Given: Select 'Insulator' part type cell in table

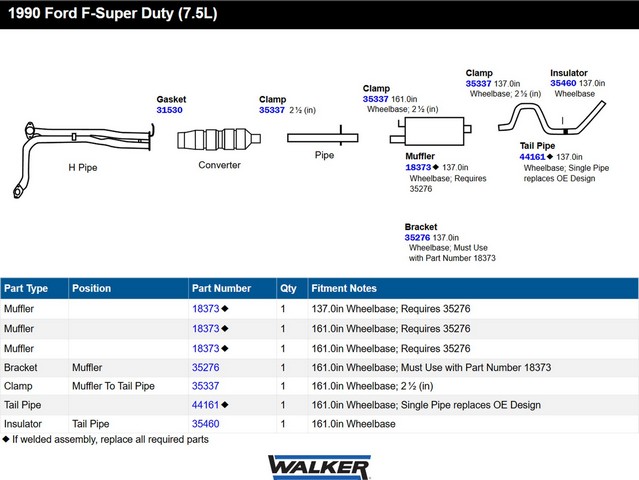Looking at the screenshot, I should click(23, 424).
